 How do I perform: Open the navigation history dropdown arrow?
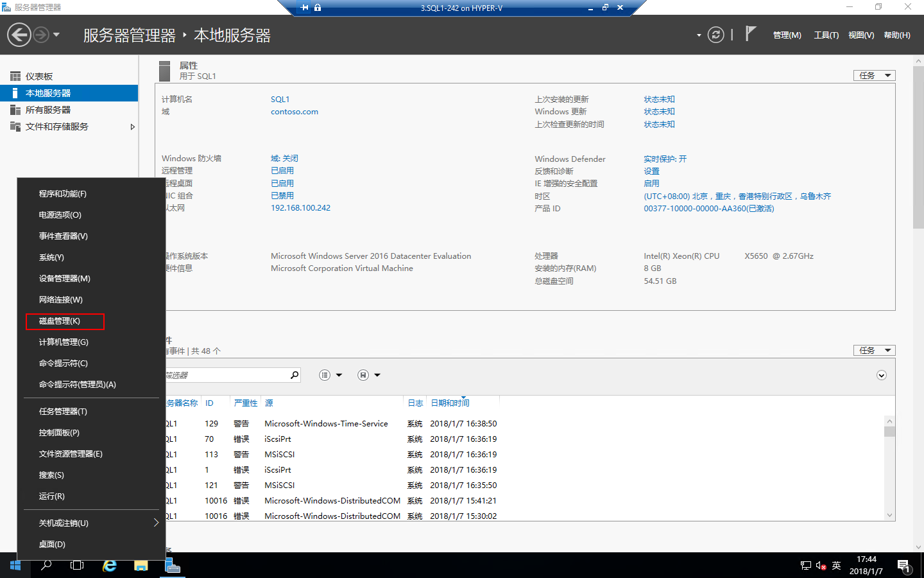(56, 35)
